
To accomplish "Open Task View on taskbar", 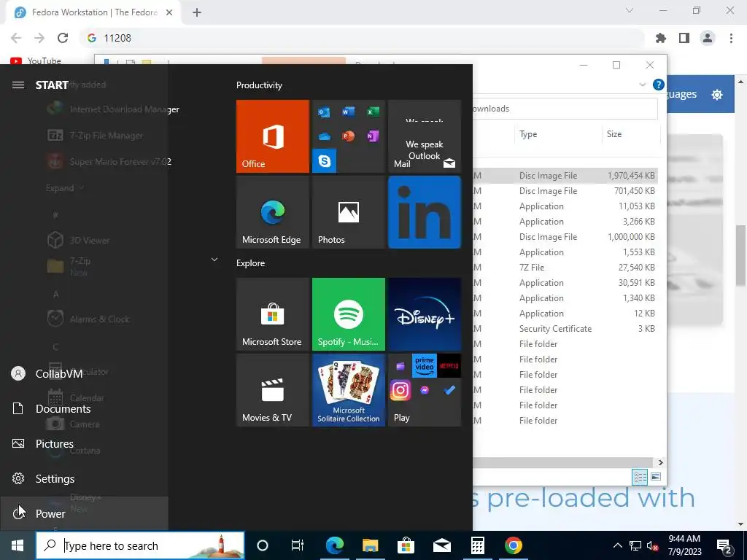I will pyautogui.click(x=298, y=545).
